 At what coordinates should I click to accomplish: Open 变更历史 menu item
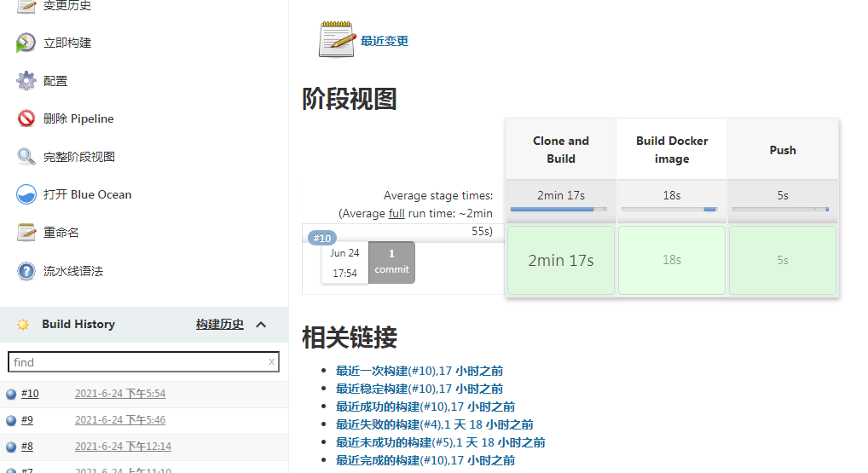[67, 5]
